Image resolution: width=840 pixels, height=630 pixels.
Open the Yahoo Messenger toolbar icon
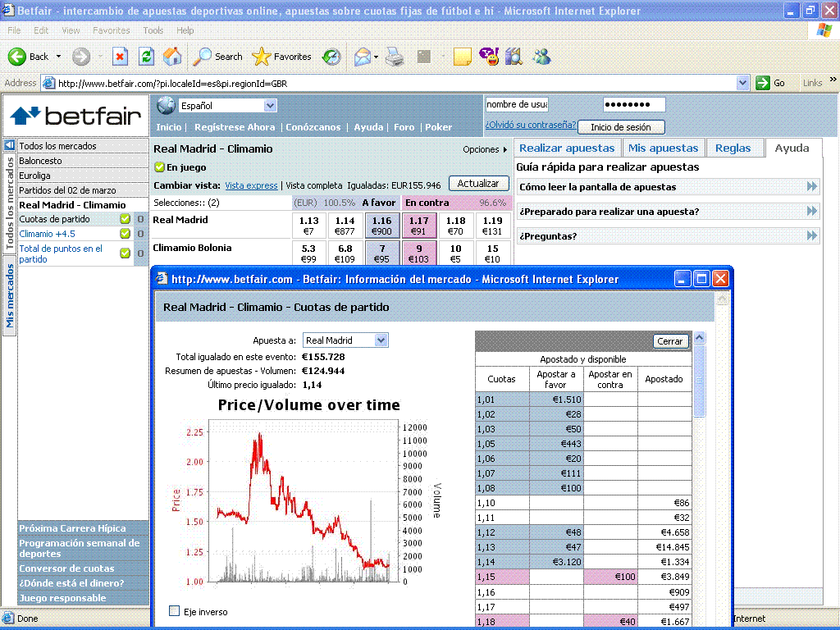(x=489, y=57)
